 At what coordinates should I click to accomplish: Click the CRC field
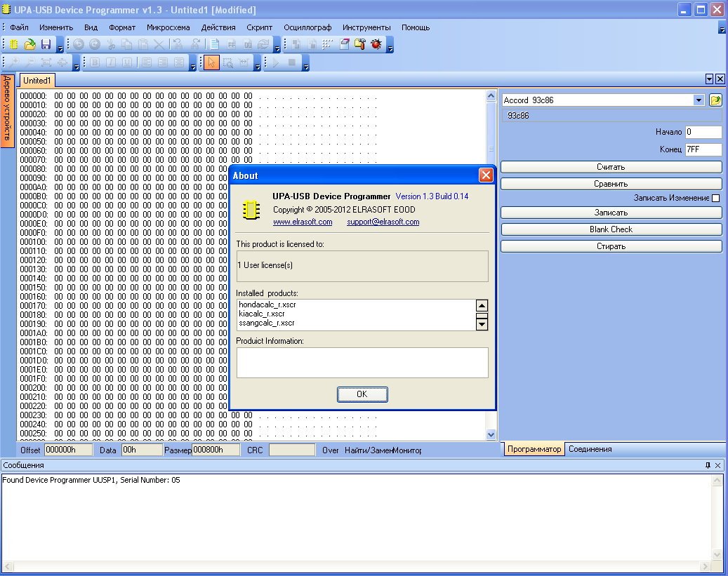click(291, 450)
